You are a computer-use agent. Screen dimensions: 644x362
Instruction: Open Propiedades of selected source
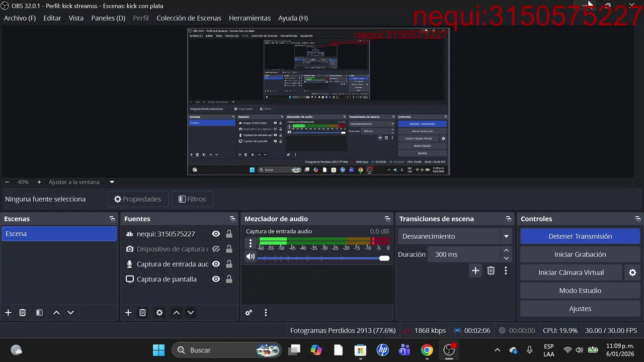pyautogui.click(x=137, y=199)
